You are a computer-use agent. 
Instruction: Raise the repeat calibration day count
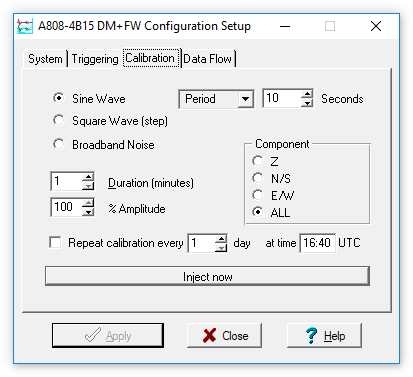pos(221,239)
